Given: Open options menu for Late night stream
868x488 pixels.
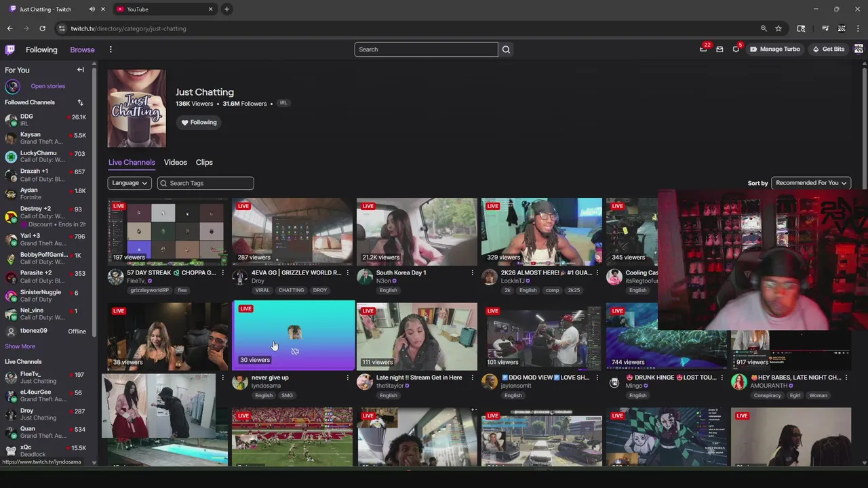Looking at the screenshot, I should (x=472, y=378).
